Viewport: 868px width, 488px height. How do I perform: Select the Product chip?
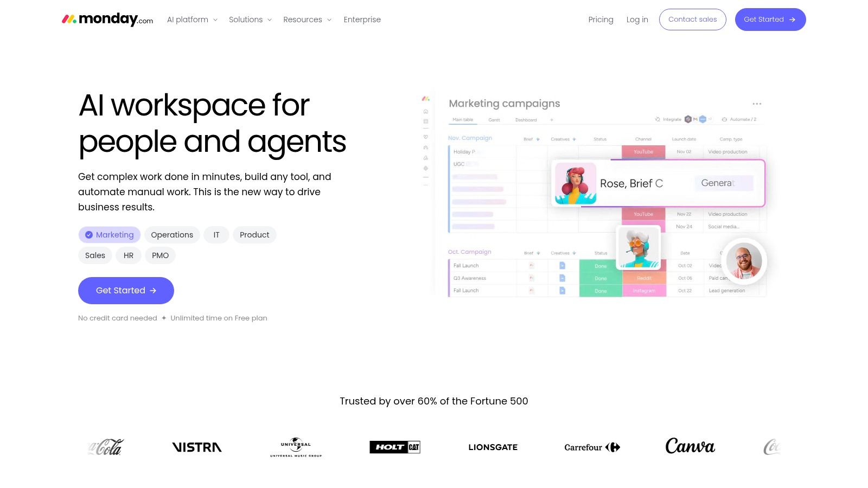(254, 235)
